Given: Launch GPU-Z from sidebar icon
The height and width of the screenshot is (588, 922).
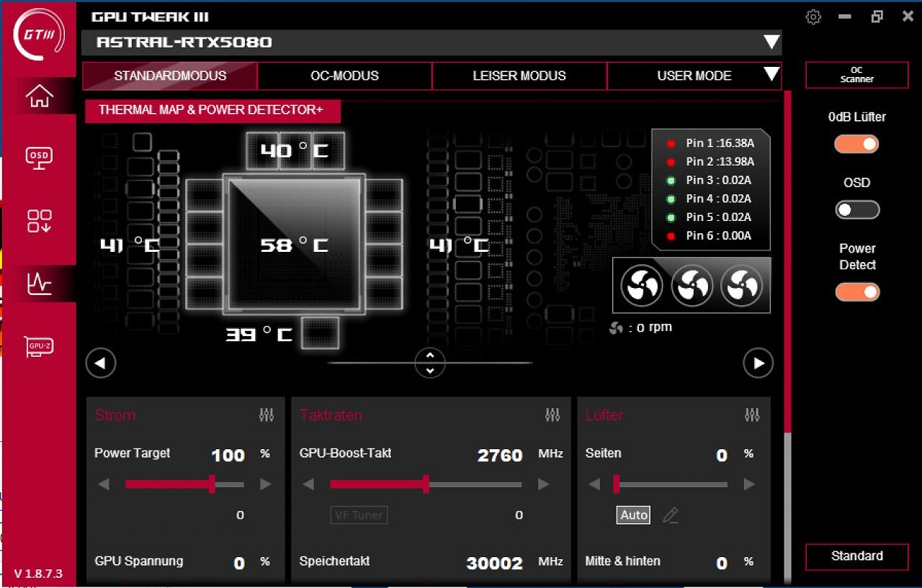Looking at the screenshot, I should (39, 346).
